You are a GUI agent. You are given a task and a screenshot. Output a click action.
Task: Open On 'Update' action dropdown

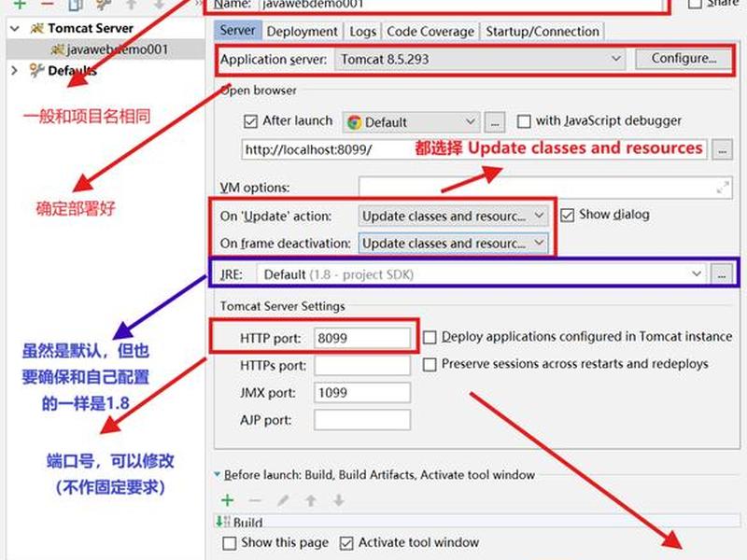pyautogui.click(x=453, y=216)
